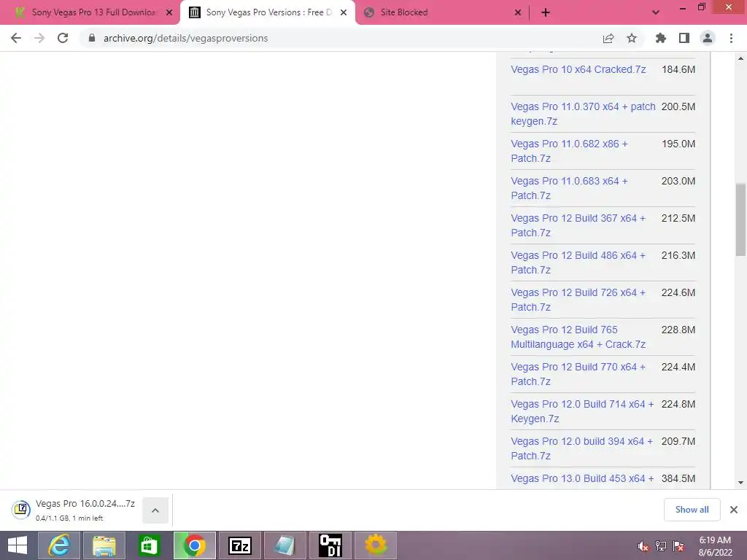This screenshot has height=560, width=747.
Task: Download Vegas Pro 12 Build 367 x64 + Patch.7z
Action: pyautogui.click(x=578, y=225)
